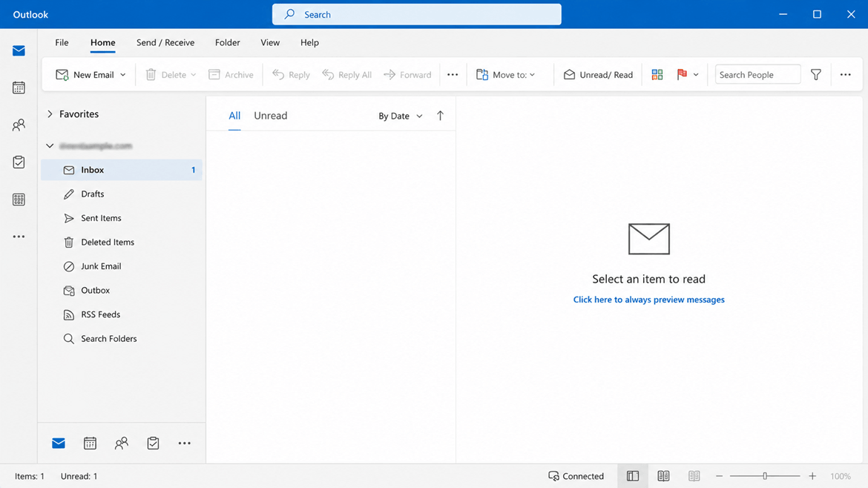
Task: Click the Search People field
Action: [758, 75]
